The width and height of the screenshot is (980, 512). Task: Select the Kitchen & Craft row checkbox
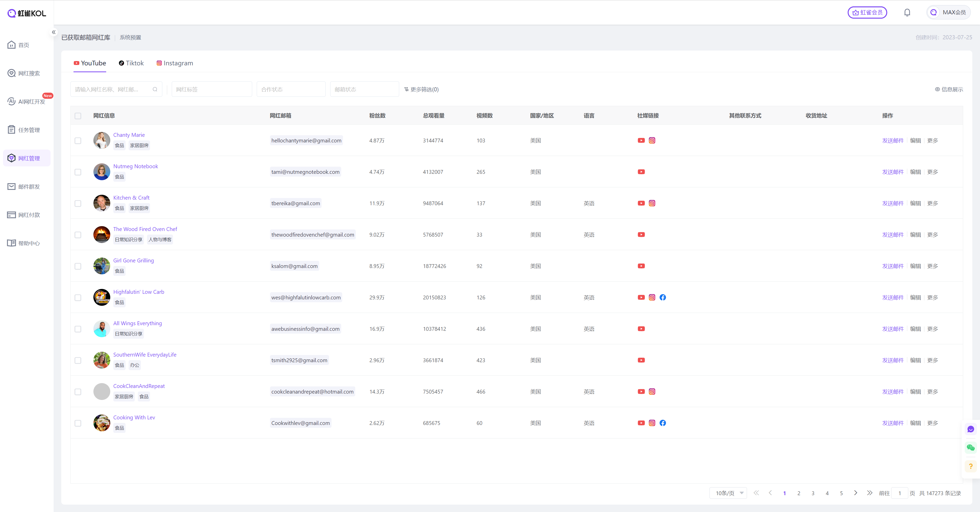(x=78, y=203)
